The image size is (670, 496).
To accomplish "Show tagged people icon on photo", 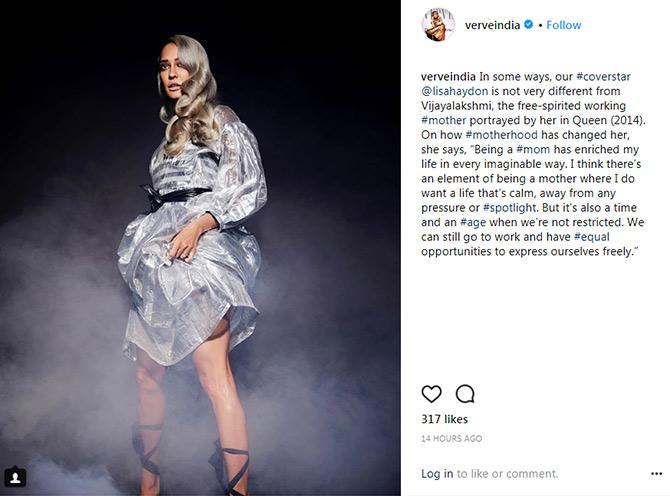I will [15, 476].
